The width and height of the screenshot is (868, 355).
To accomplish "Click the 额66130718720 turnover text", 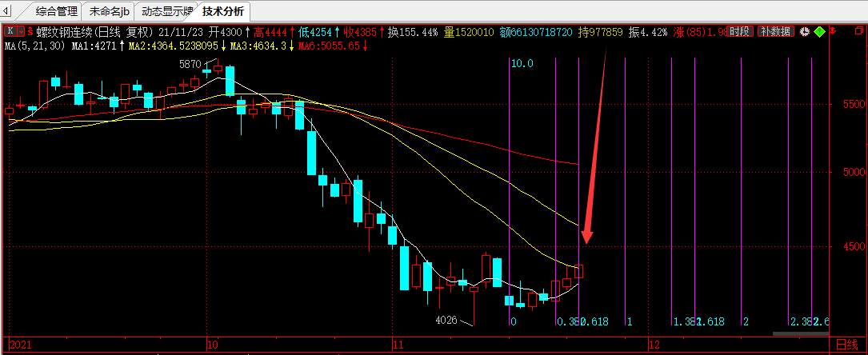I will (x=536, y=32).
